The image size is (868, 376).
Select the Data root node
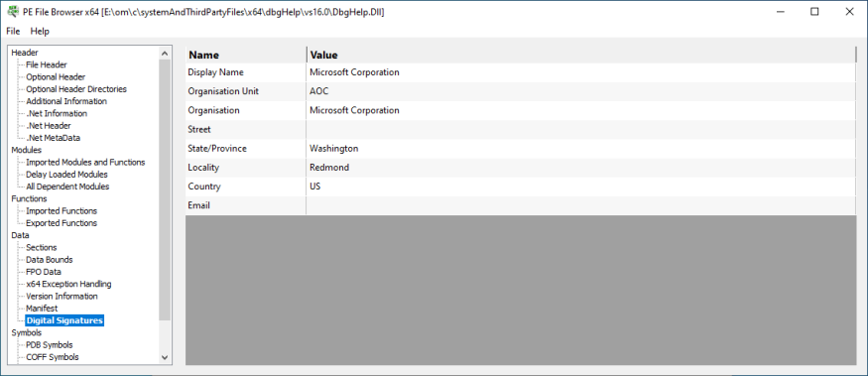pos(21,235)
